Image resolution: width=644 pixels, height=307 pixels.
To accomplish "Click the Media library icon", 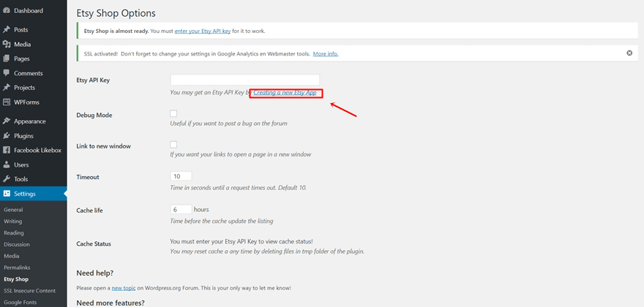I will (x=6, y=45).
